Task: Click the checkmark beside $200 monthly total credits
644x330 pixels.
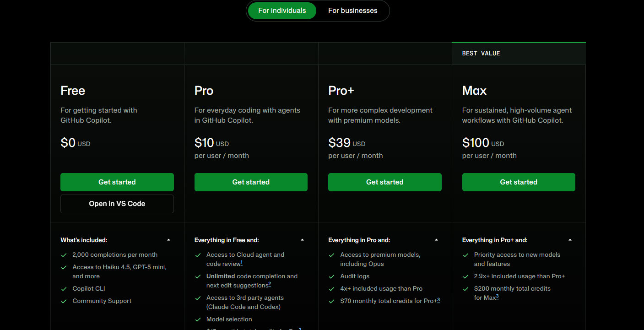Action: pos(465,289)
